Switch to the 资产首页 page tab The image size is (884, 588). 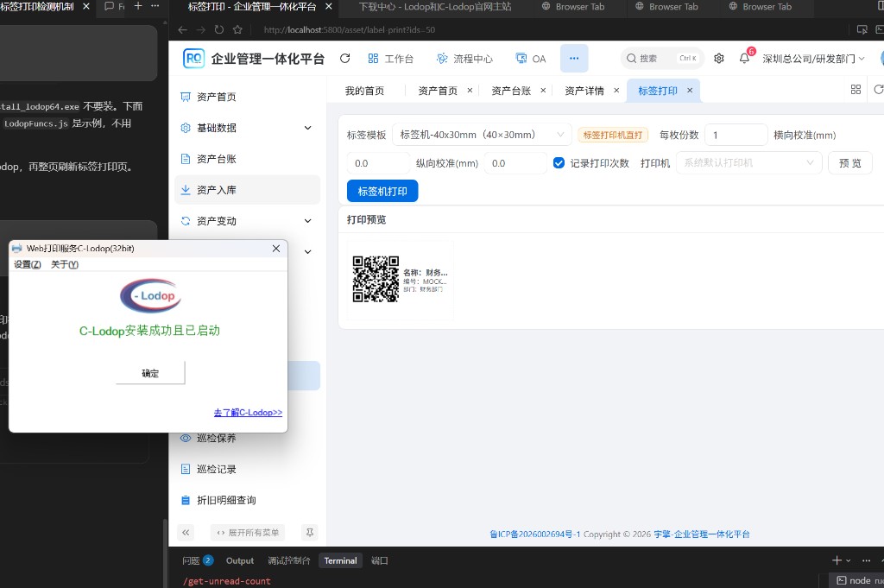[438, 91]
